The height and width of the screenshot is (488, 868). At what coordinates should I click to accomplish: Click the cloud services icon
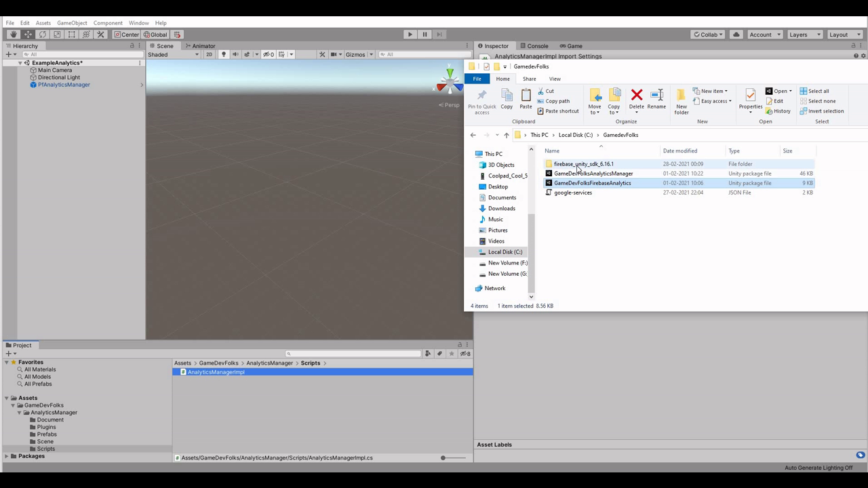(x=736, y=35)
